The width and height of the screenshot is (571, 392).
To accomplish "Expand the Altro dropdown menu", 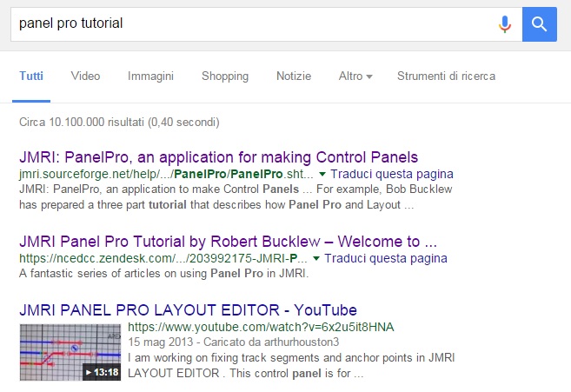I will click(355, 76).
